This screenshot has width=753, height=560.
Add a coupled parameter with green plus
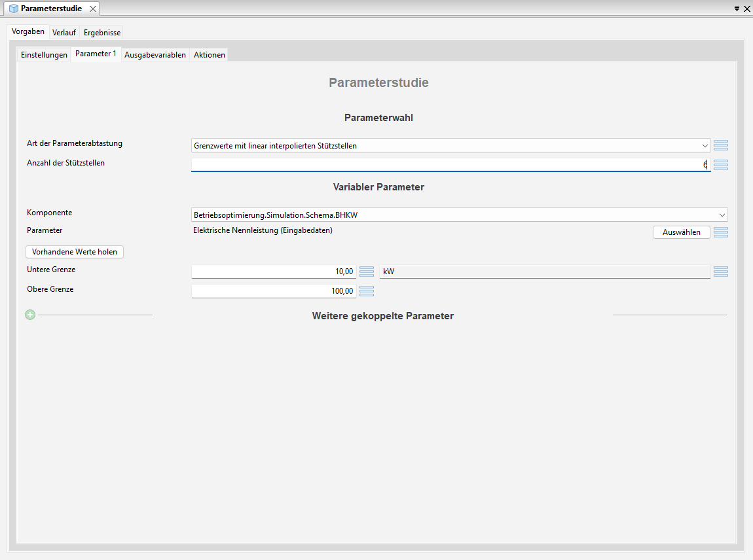pyautogui.click(x=30, y=315)
